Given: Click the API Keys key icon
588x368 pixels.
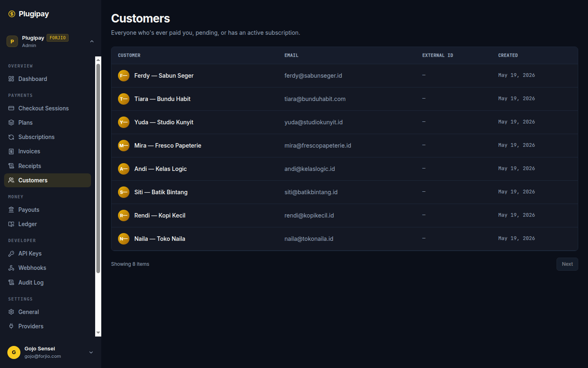Looking at the screenshot, I should click(x=11, y=254).
